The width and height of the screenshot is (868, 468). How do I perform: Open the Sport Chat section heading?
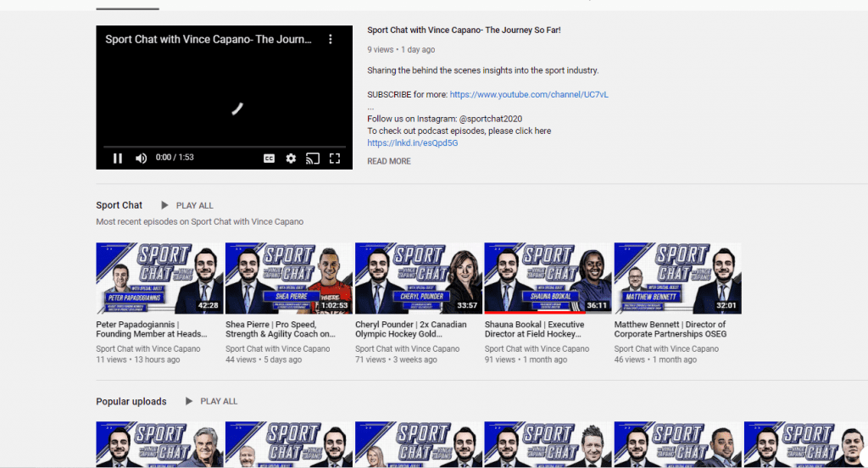pyautogui.click(x=119, y=205)
